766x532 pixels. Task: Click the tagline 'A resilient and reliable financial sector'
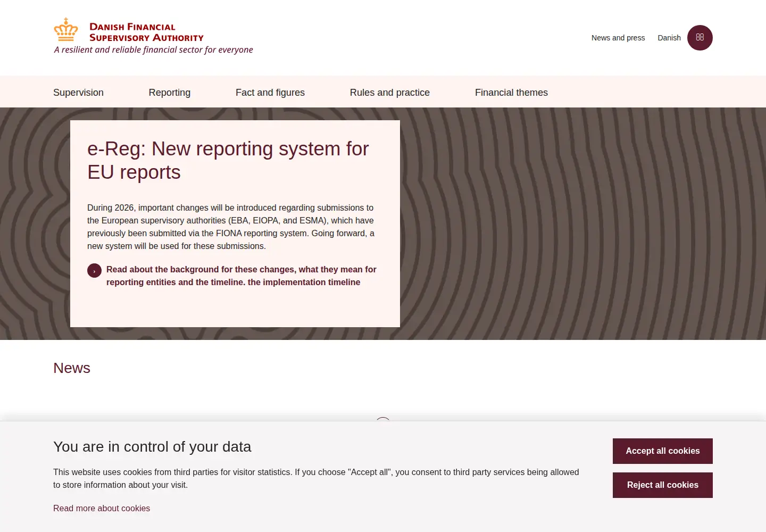pyautogui.click(x=154, y=49)
